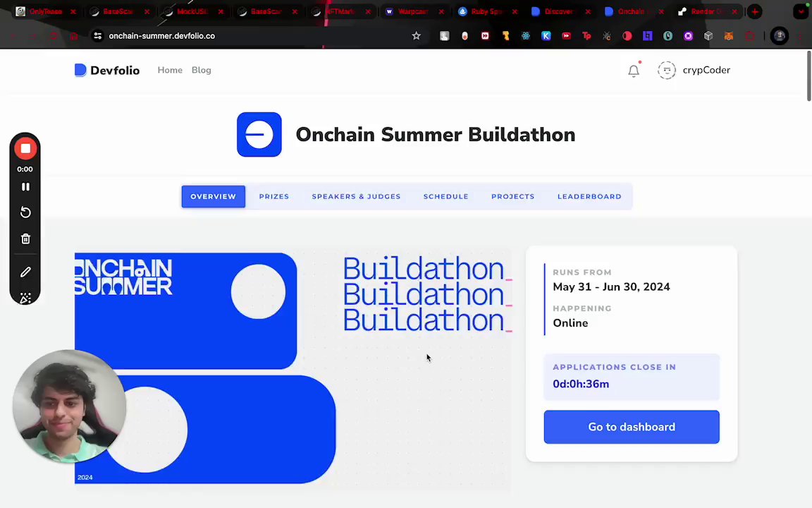Viewport: 812px width, 508px height.
Task: Click the blue K extension icon
Action: [546, 36]
